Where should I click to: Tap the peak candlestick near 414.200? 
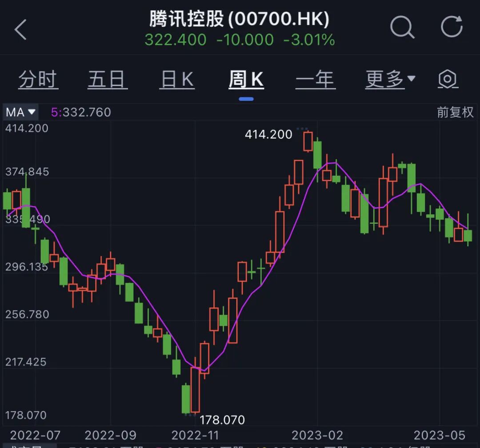pyautogui.click(x=308, y=141)
